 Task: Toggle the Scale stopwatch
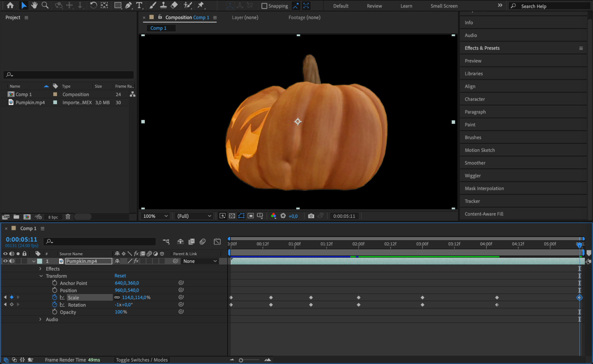point(55,297)
